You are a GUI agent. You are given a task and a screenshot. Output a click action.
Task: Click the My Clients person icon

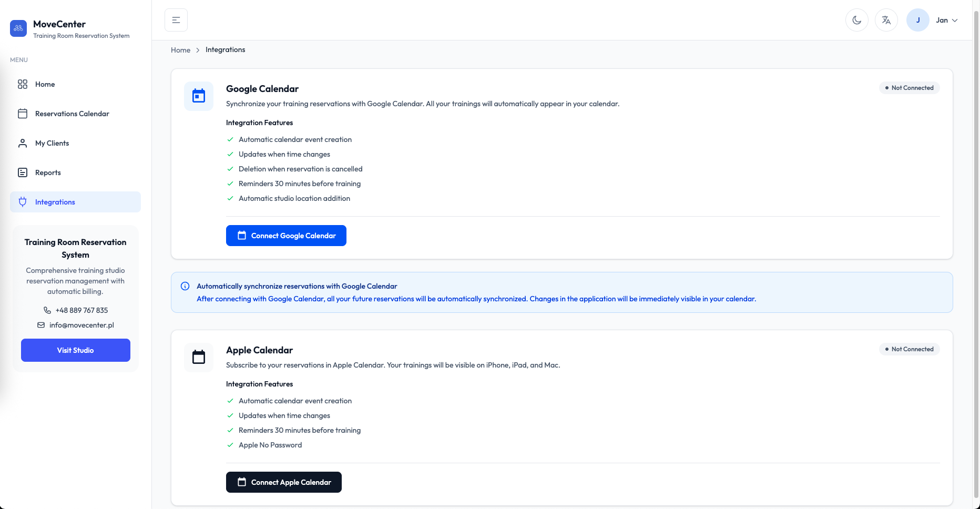(x=23, y=143)
